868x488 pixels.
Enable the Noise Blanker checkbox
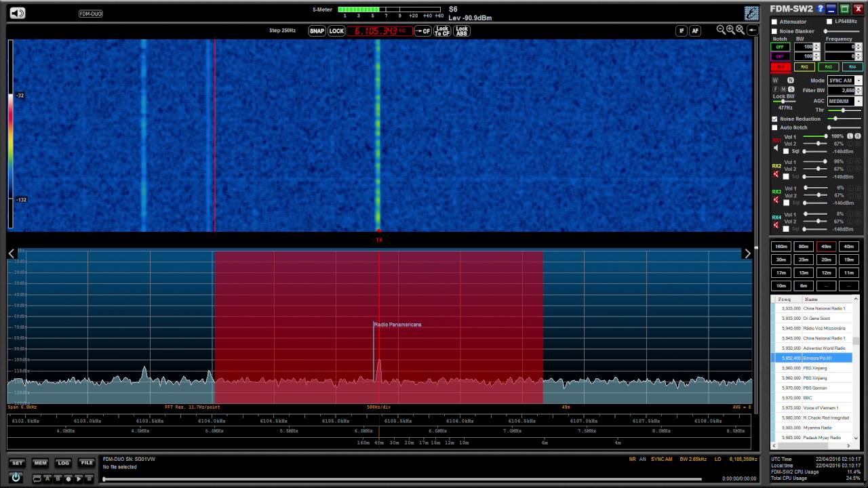[x=774, y=31]
